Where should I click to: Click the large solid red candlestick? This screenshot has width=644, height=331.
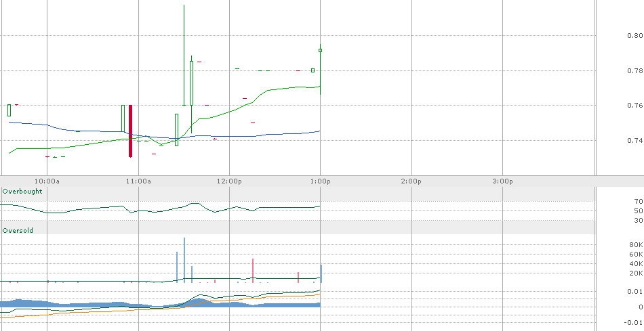coord(131,131)
